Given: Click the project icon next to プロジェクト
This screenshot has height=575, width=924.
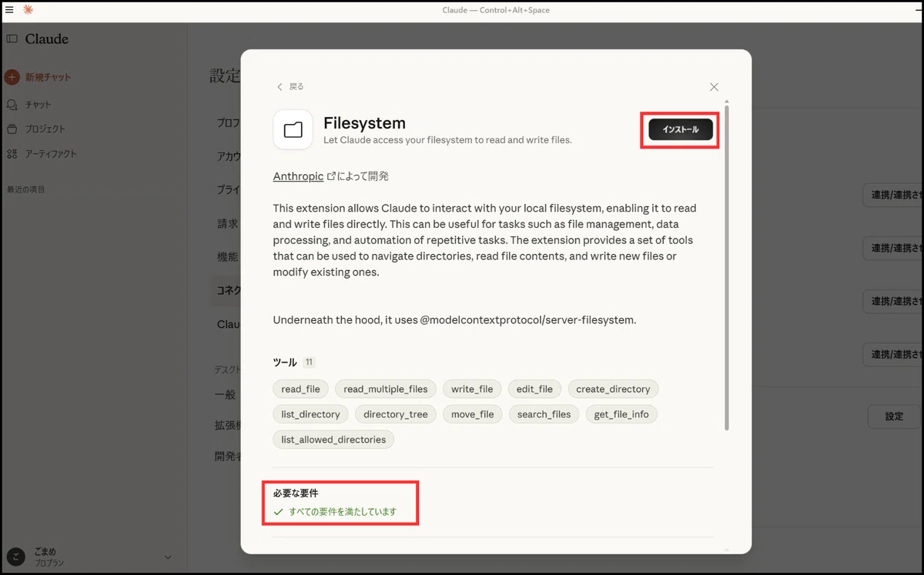Looking at the screenshot, I should click(12, 129).
